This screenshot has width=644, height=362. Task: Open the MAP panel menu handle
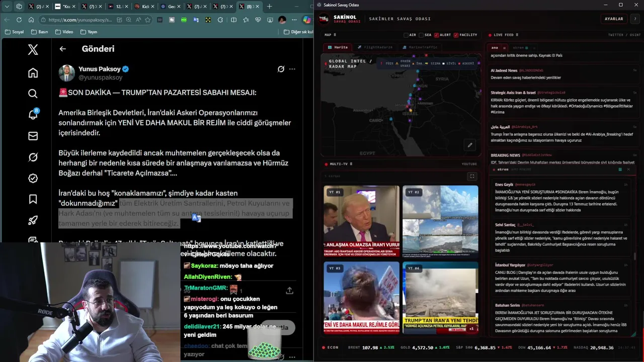tap(335, 35)
